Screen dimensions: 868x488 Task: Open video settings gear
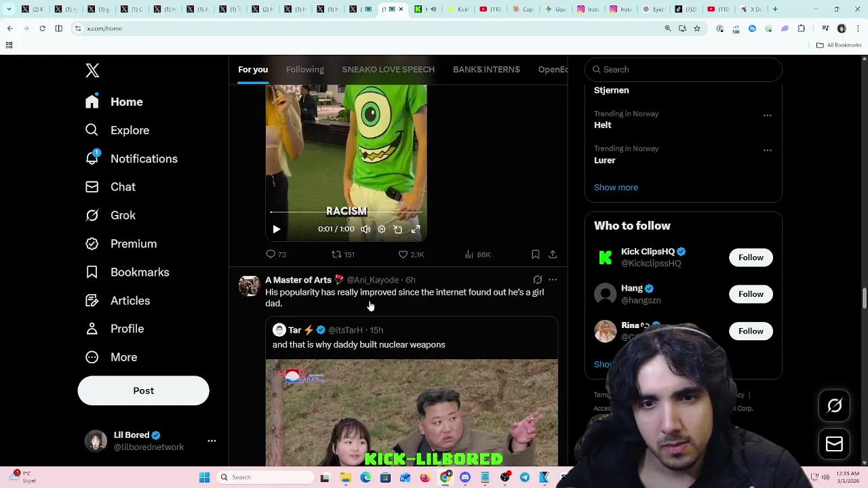coord(382,229)
